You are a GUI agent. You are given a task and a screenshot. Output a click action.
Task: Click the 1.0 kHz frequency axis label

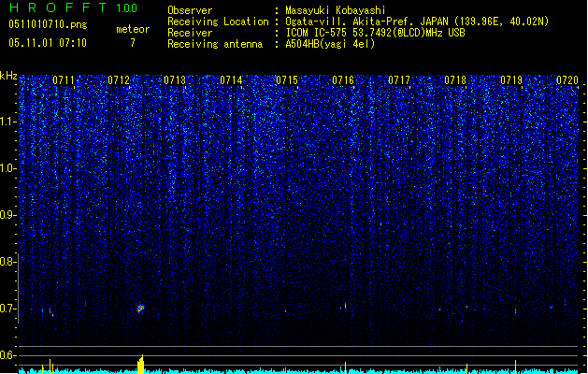pos(7,168)
